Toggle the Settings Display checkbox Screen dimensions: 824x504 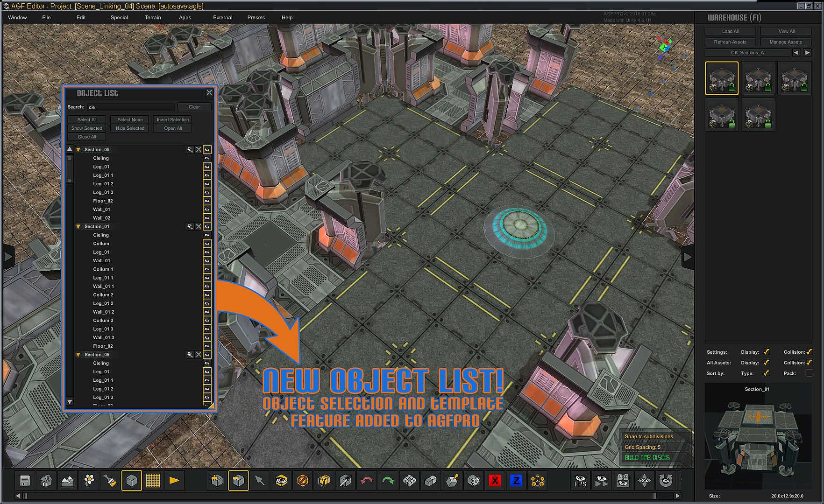coord(766,352)
